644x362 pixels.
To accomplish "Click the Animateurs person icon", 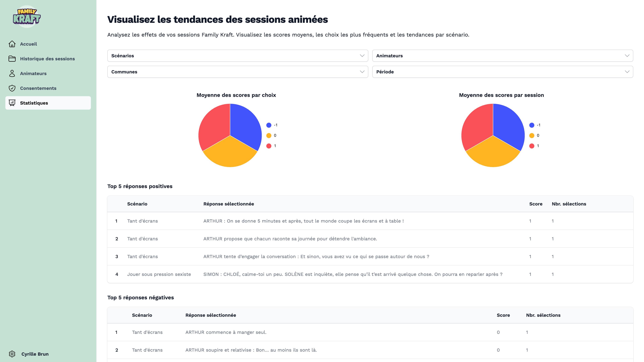I will [12, 73].
